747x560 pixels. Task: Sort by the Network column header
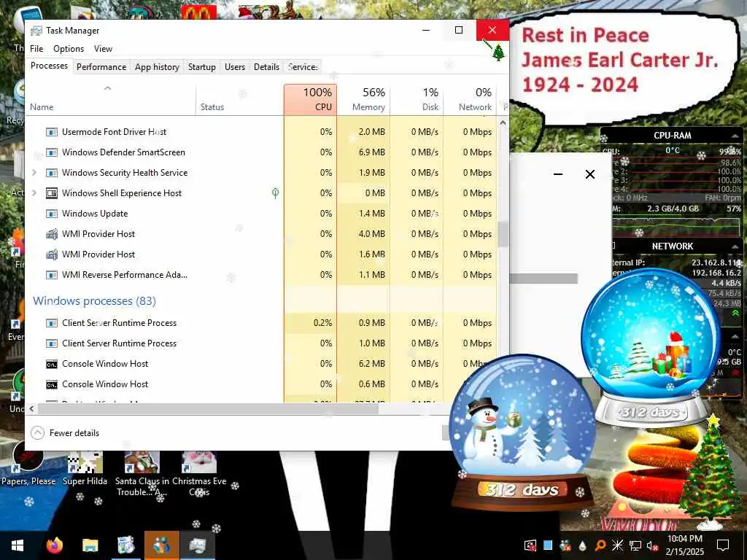(x=470, y=99)
